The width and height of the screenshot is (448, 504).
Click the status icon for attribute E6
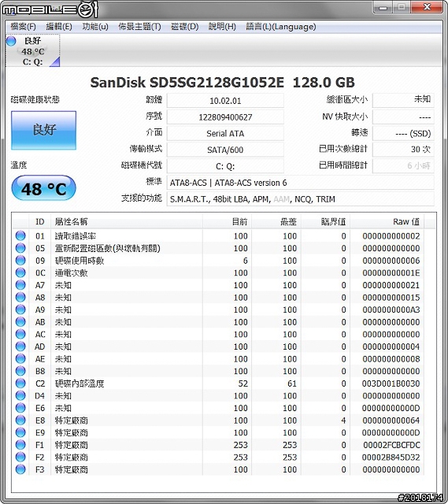pos(20,408)
